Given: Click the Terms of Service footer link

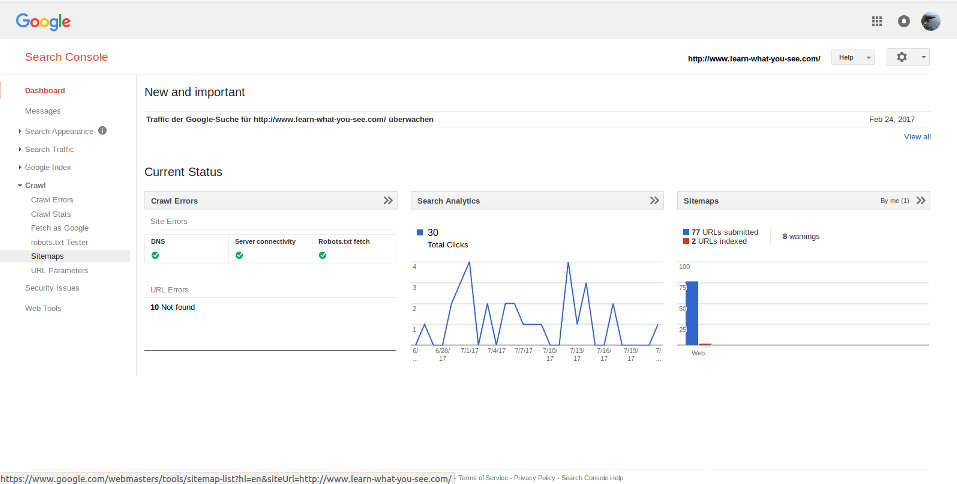Looking at the screenshot, I should pos(483,478).
